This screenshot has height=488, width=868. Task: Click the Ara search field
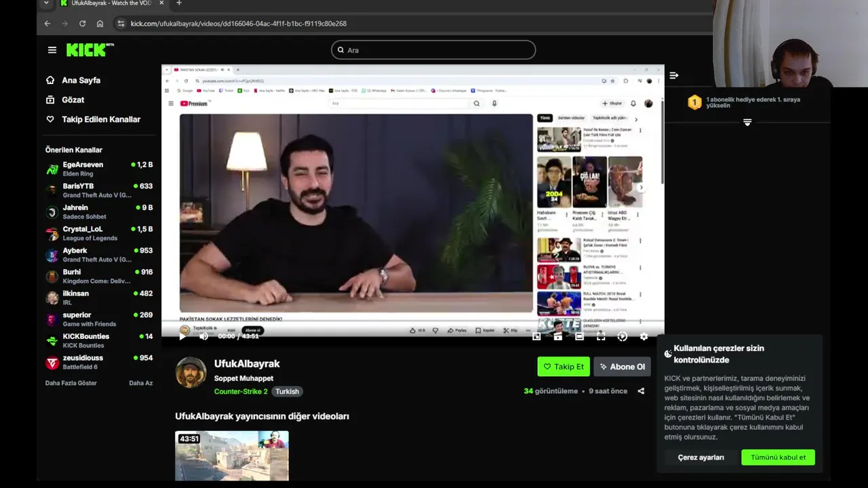[x=433, y=50]
